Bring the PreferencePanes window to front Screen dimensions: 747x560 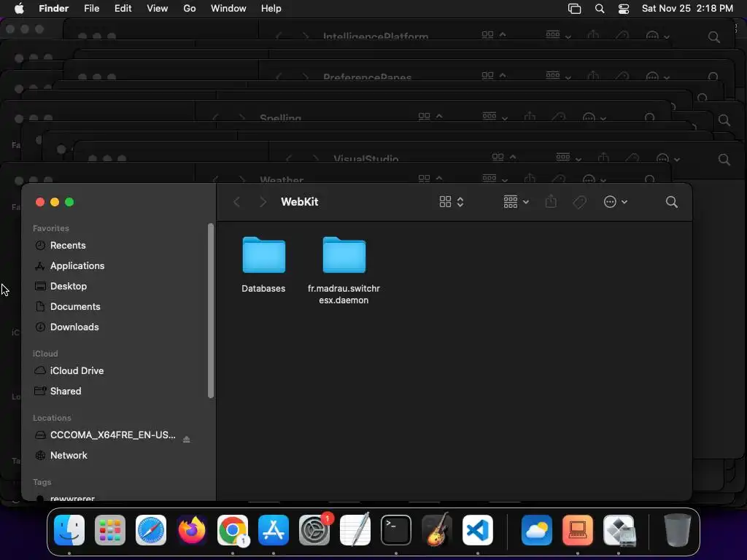pos(367,77)
